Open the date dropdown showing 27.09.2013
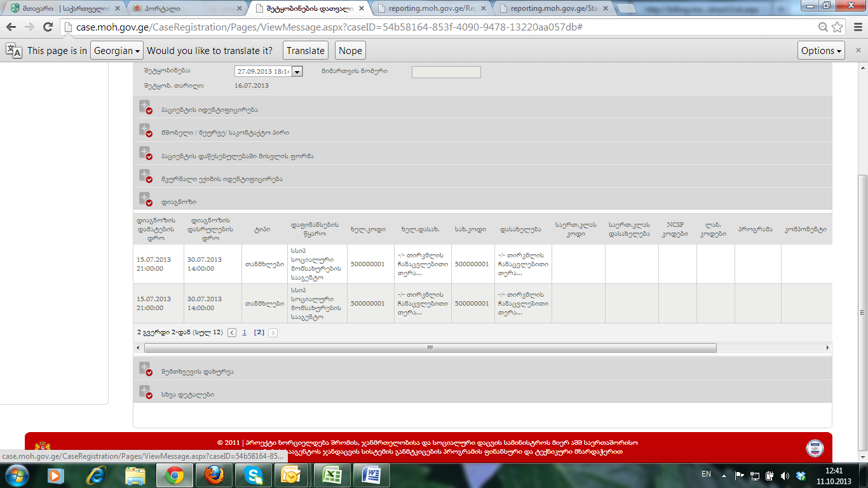The height and width of the screenshot is (488, 868). [297, 72]
